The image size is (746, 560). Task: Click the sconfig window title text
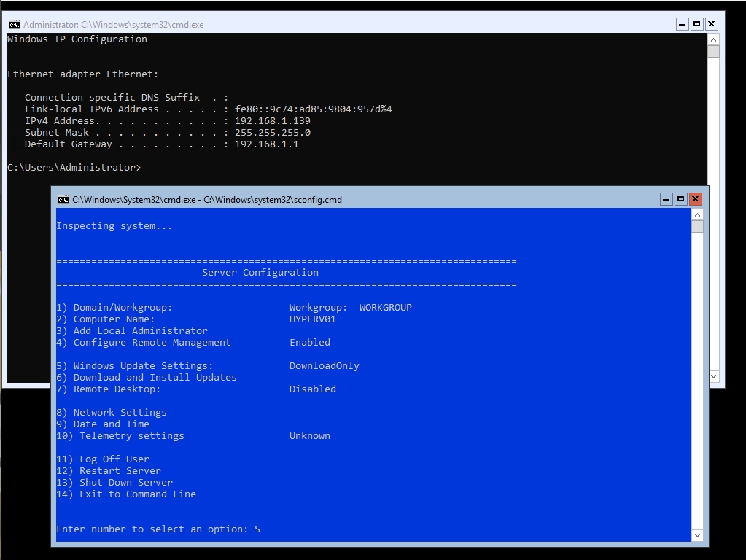tap(207, 200)
